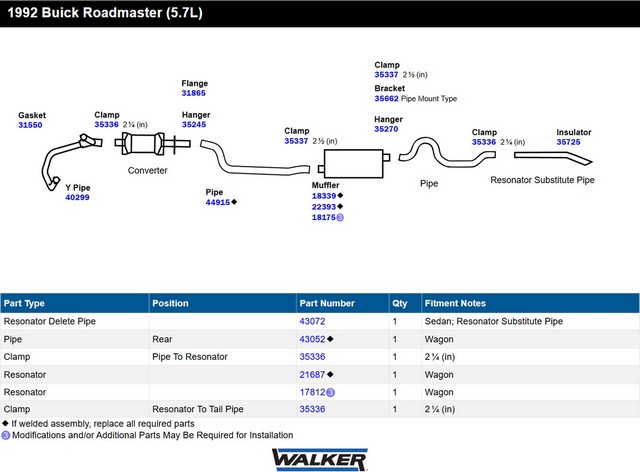
Task: Open Muffler part number 18175
Action: (x=324, y=217)
